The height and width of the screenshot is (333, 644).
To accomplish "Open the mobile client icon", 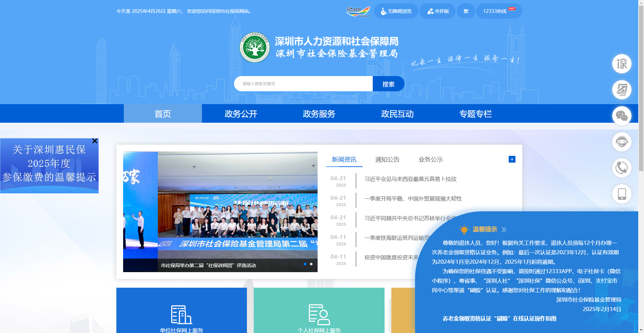I will pyautogui.click(x=622, y=194).
